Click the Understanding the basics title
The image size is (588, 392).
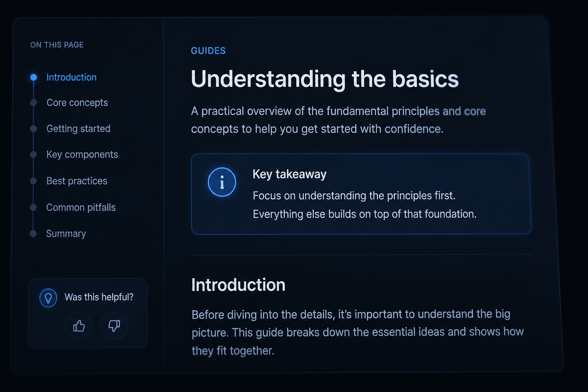coord(325,79)
